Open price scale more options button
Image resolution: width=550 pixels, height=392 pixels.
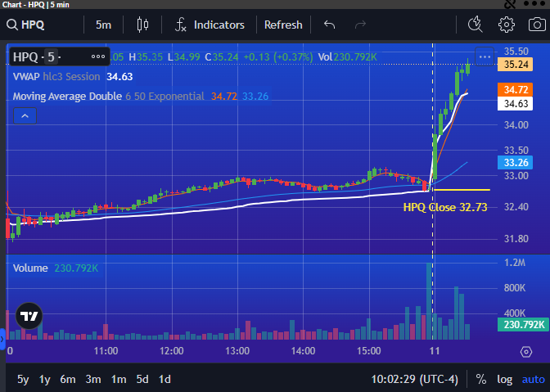pos(485,56)
